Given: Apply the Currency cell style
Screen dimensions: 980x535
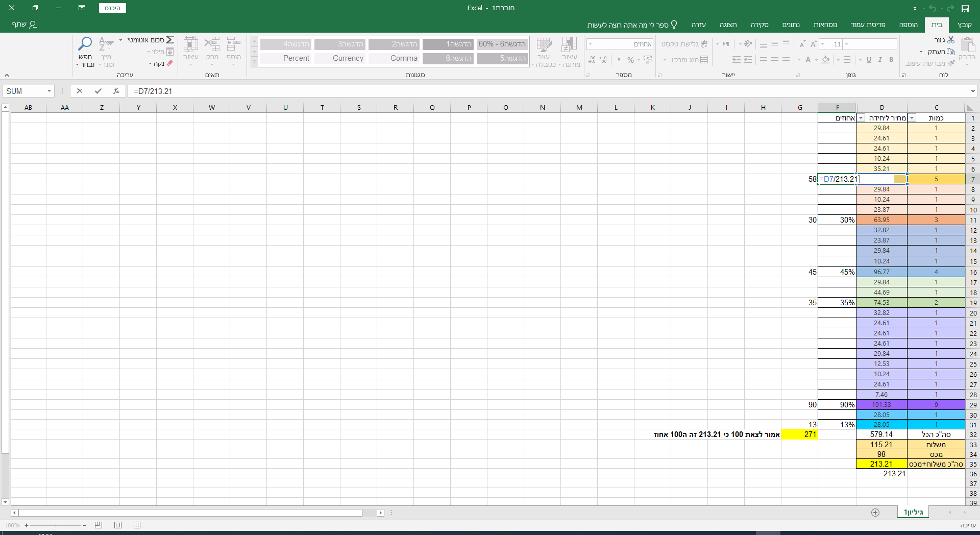Looking at the screenshot, I should [x=341, y=58].
